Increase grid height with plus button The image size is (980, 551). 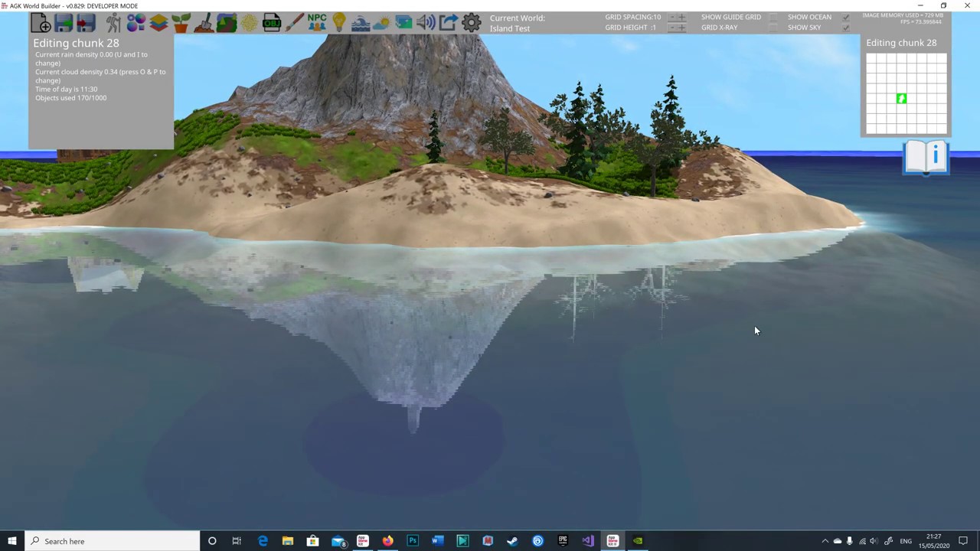[x=682, y=28]
